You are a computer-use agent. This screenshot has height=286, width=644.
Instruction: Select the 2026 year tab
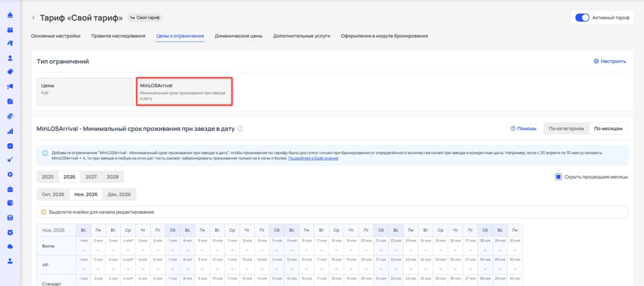(69, 177)
